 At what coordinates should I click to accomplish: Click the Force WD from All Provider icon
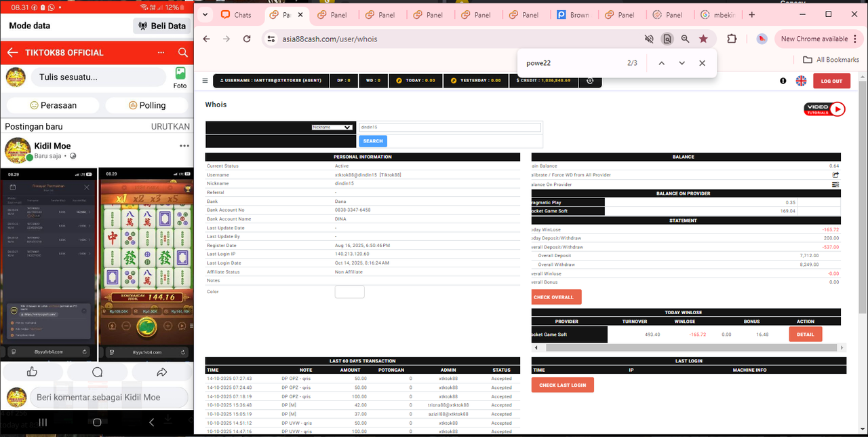[x=835, y=175]
